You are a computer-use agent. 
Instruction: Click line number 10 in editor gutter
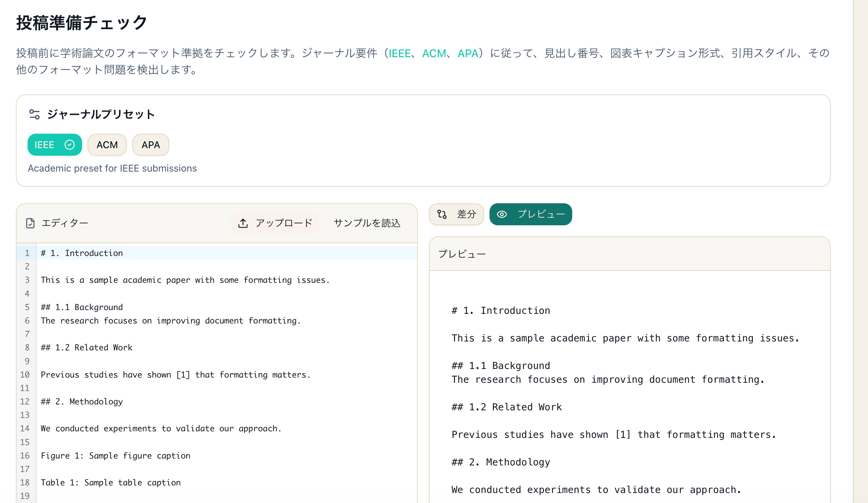25,374
